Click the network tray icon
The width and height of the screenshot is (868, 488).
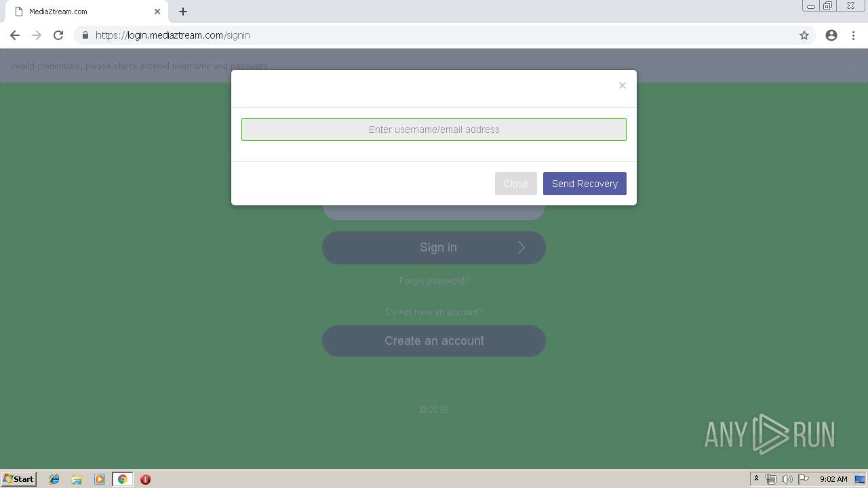771,479
